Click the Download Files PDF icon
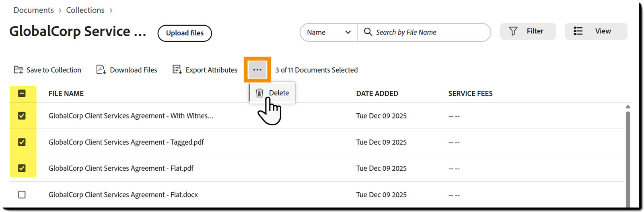The height and width of the screenshot is (212, 644). click(x=101, y=69)
